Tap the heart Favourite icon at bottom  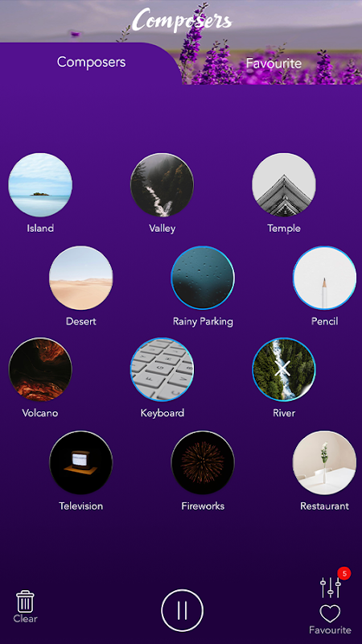(330, 614)
